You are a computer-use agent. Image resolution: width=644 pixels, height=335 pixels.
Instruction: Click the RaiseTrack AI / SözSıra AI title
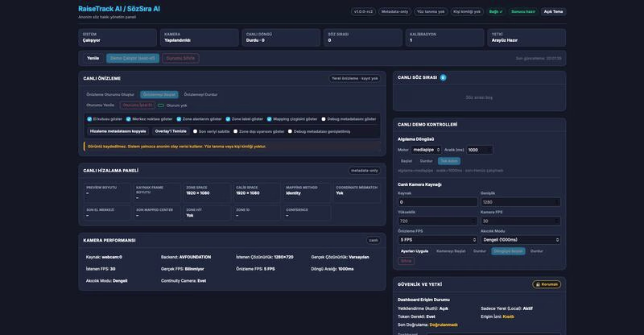(119, 9)
